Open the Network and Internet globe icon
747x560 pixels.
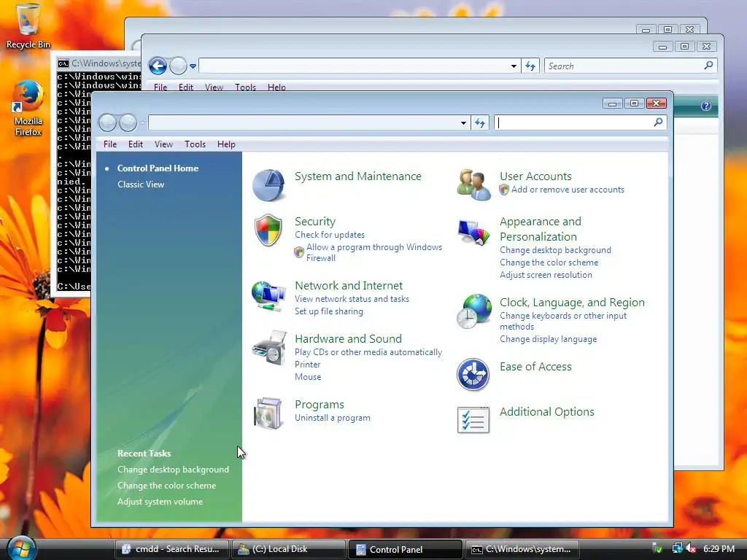pyautogui.click(x=268, y=296)
